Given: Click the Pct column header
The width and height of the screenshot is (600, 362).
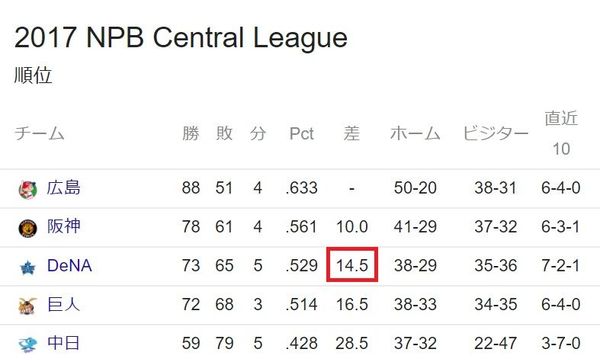Looking at the screenshot, I should click(x=302, y=134).
